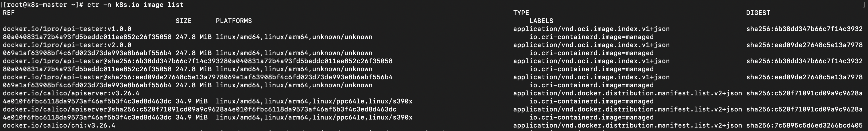Click the calico/apiserver@sha256:c520f710 image reference
This screenshot has height=131, width=868.
(x=199, y=109)
